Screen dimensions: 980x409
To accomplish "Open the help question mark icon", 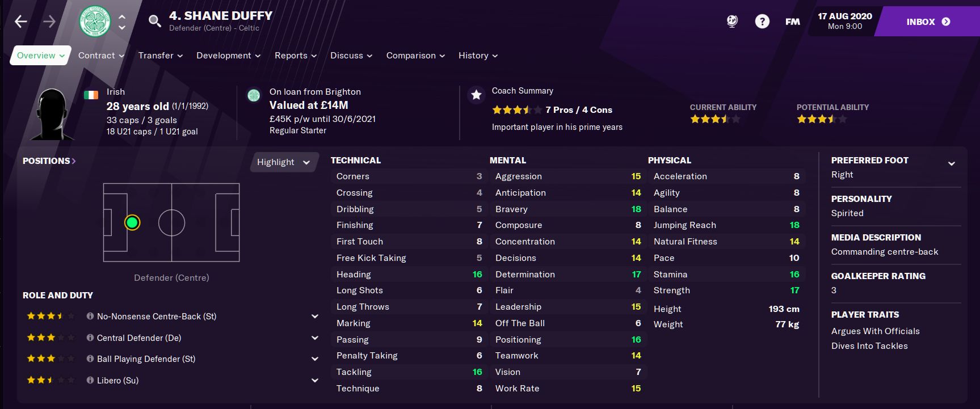I will [762, 22].
